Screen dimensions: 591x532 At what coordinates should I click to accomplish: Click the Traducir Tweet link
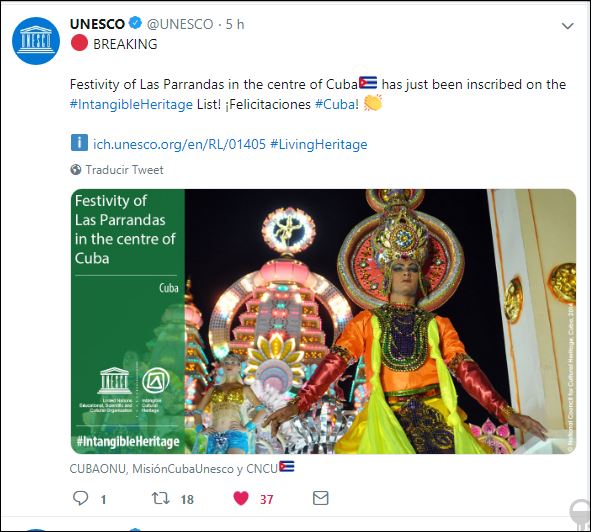click(x=124, y=170)
